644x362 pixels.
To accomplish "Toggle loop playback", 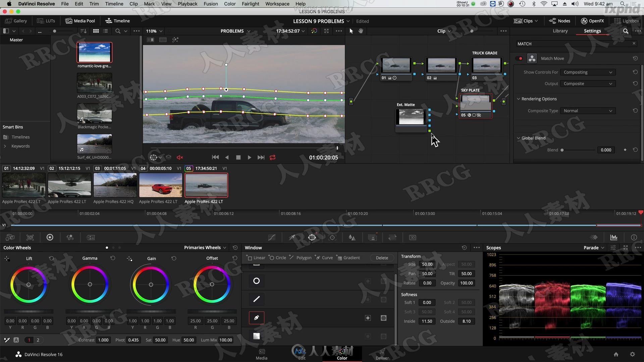I will pyautogui.click(x=272, y=158).
